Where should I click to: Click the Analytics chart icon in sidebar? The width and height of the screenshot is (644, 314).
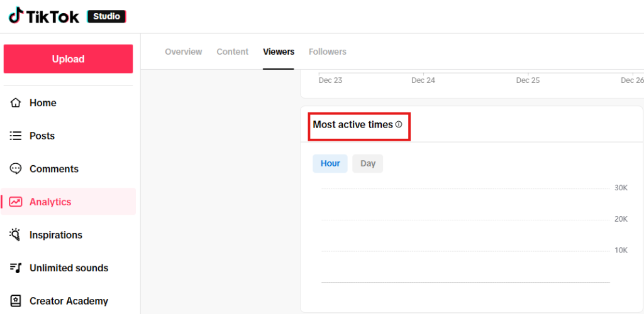[x=16, y=202]
